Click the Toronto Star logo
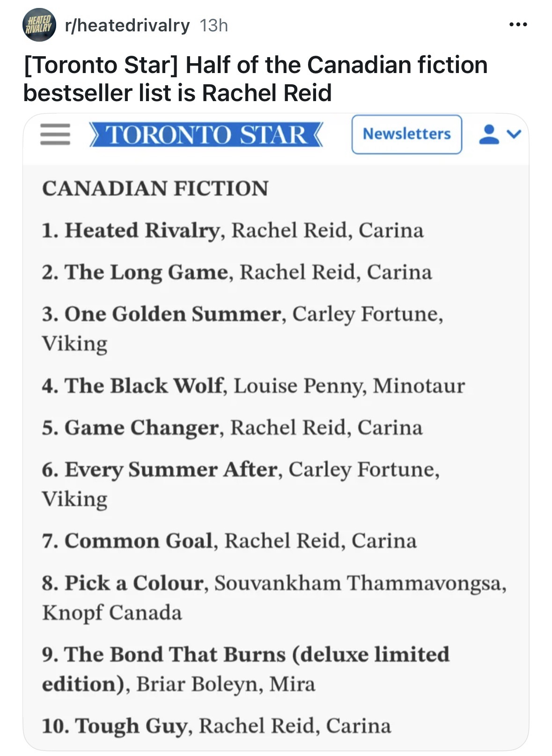This screenshot has height=756, width=552. pos(206,135)
